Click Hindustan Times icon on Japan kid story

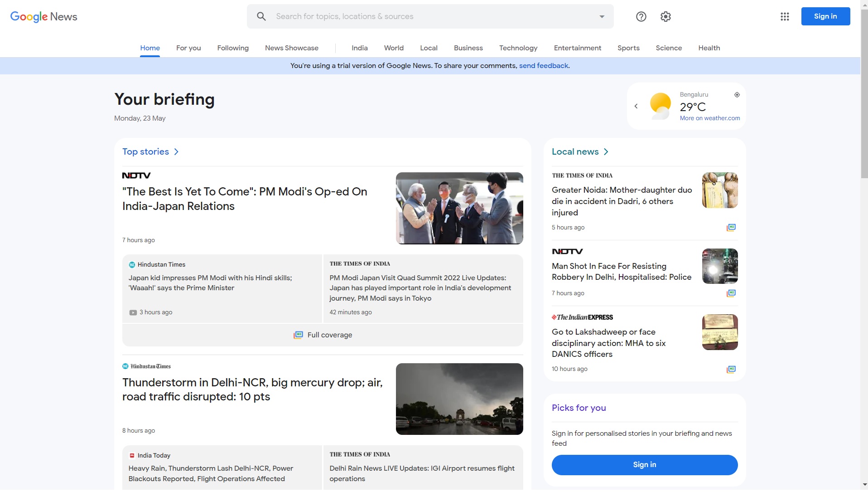coord(132,265)
